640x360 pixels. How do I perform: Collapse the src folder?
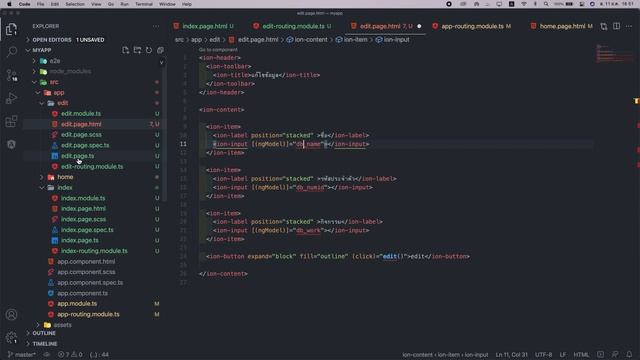pos(53,82)
